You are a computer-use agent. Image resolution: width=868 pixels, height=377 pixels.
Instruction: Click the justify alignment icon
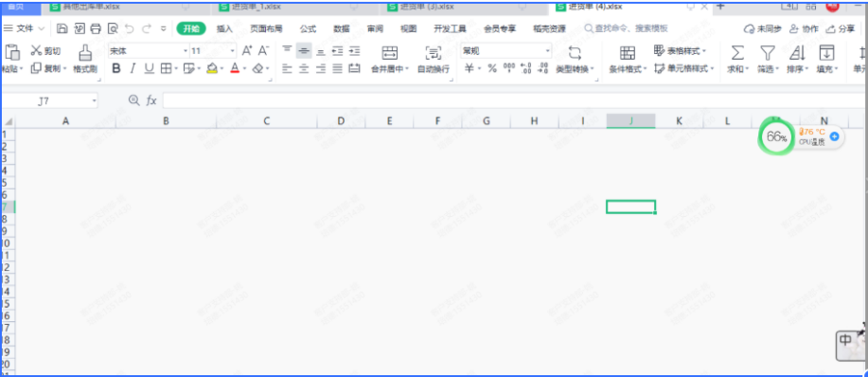pos(337,68)
